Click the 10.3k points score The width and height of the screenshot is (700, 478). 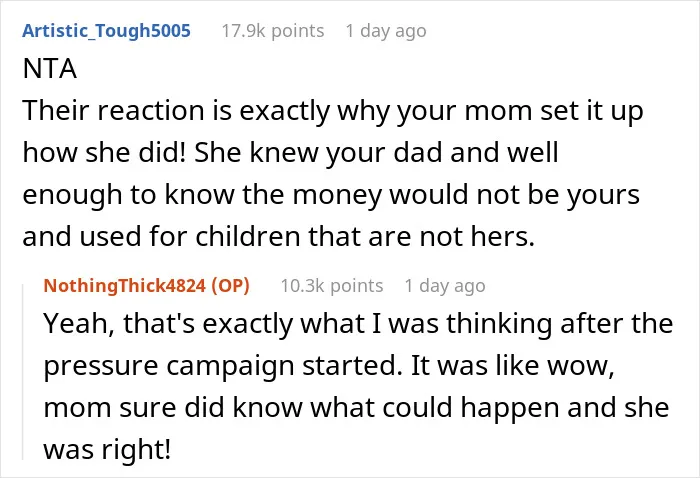332,286
